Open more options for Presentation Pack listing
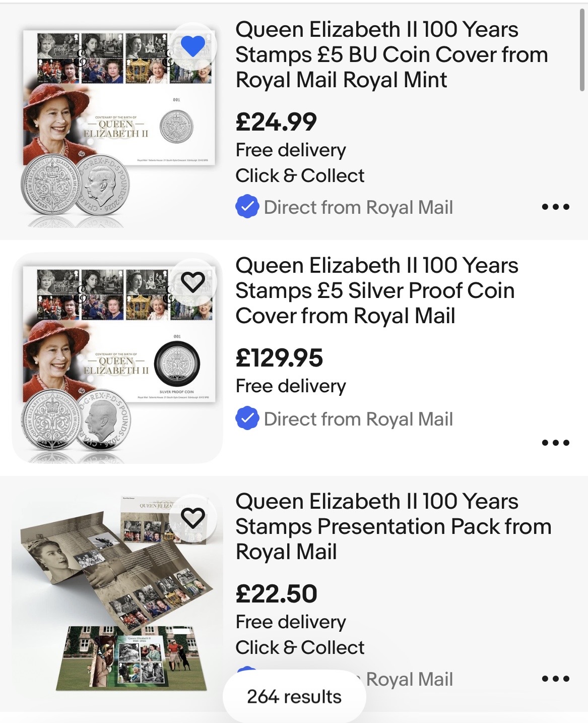The height and width of the screenshot is (723, 588). tap(555, 679)
